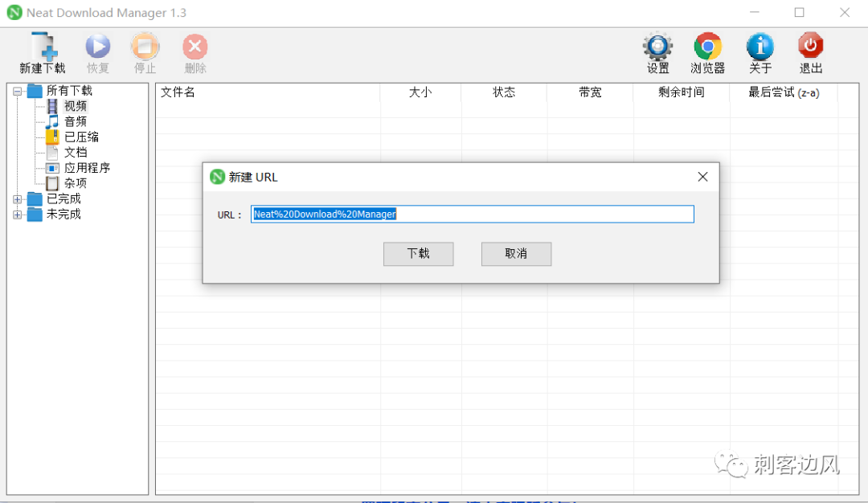Expand the 未完成 tree node

17,215
